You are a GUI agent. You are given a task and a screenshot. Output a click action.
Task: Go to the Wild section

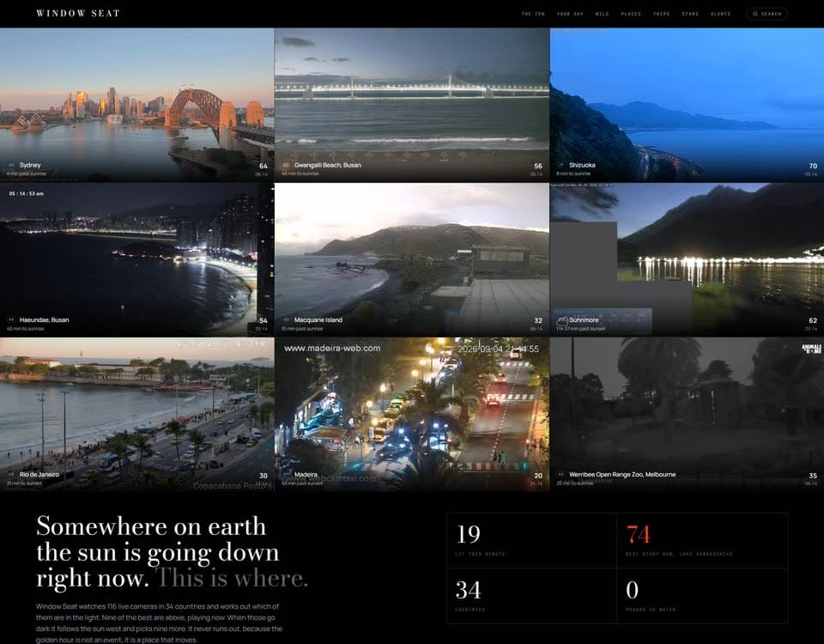click(x=603, y=14)
